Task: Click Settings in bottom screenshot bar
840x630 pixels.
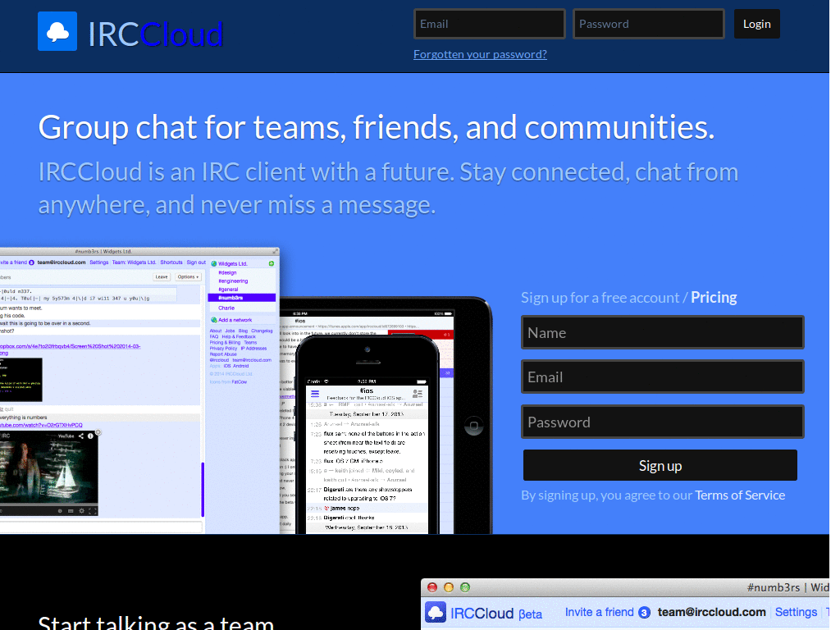Action: click(x=796, y=612)
